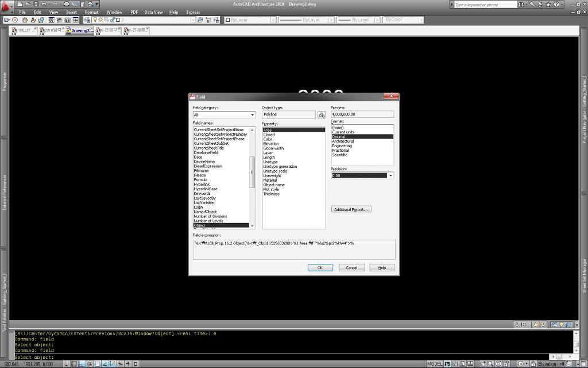Click the Save icon in quick access toolbar

(x=36, y=4)
